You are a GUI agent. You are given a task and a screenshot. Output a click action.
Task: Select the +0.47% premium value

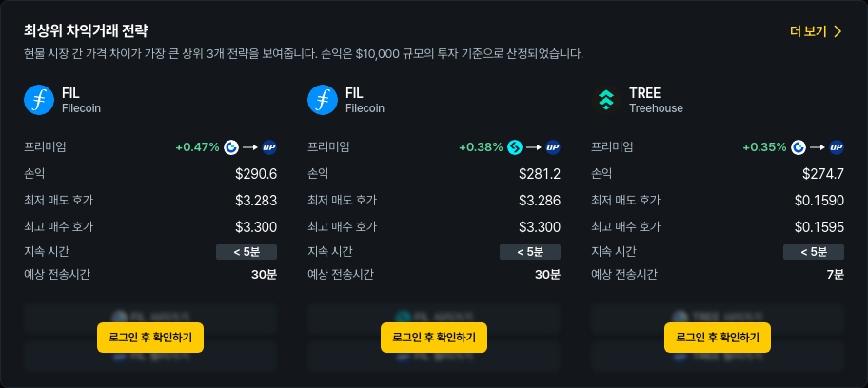(x=197, y=147)
